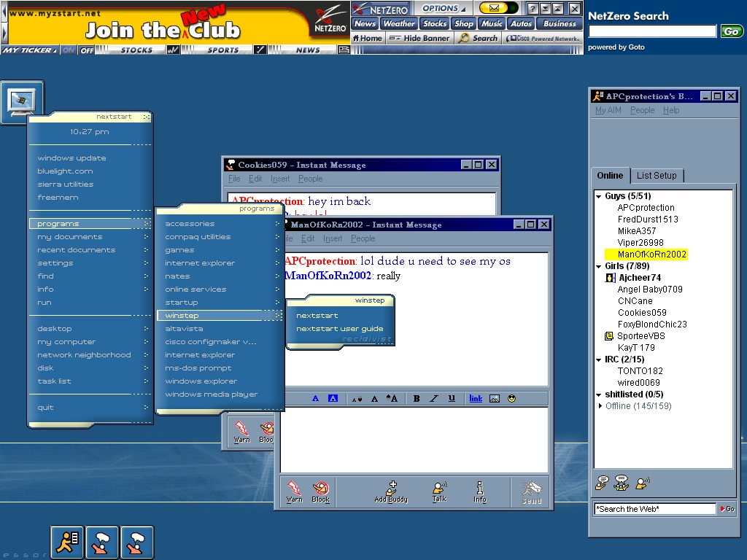Click the normal font size icon
Viewport: 747px width, 560px height.
coord(374,399)
